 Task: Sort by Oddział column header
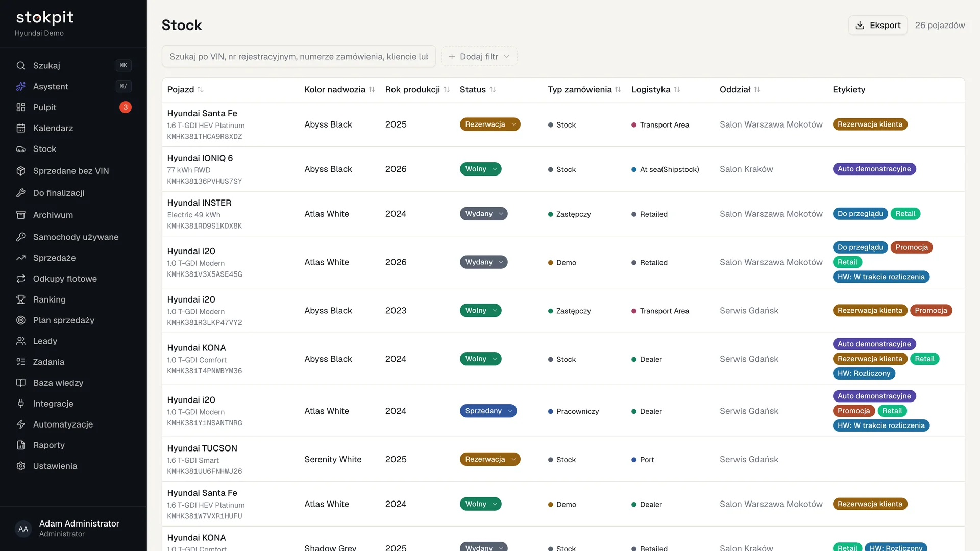(740, 89)
